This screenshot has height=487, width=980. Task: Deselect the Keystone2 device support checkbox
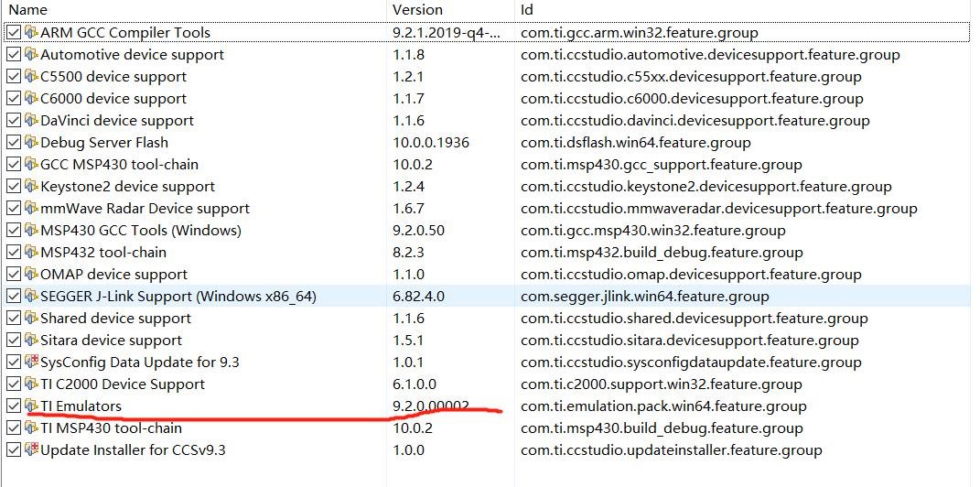[13, 187]
